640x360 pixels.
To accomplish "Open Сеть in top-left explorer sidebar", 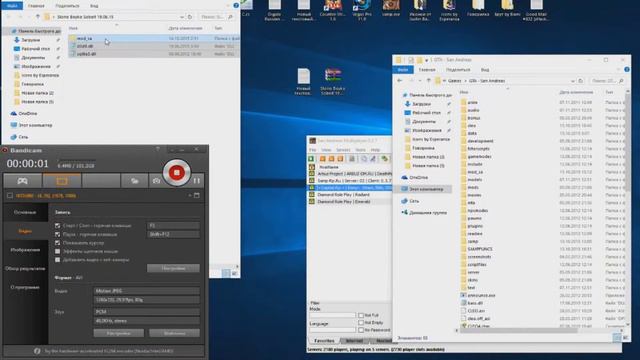I will point(23,137).
